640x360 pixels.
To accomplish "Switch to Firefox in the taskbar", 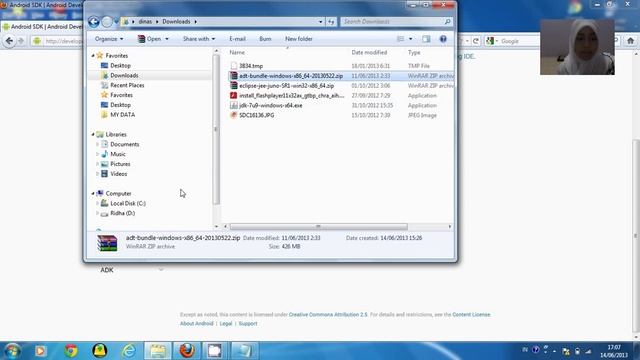I will [187, 351].
